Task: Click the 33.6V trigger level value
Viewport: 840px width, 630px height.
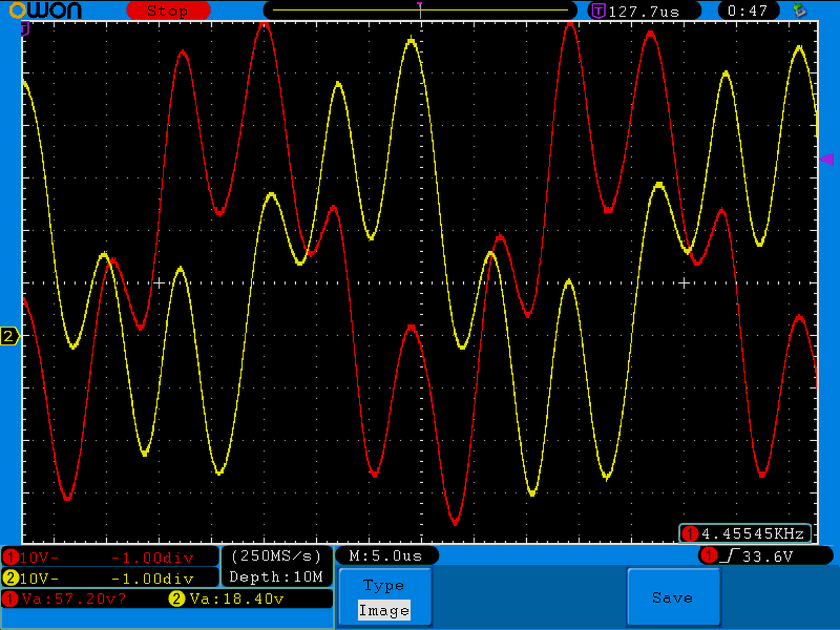Action: click(768, 556)
